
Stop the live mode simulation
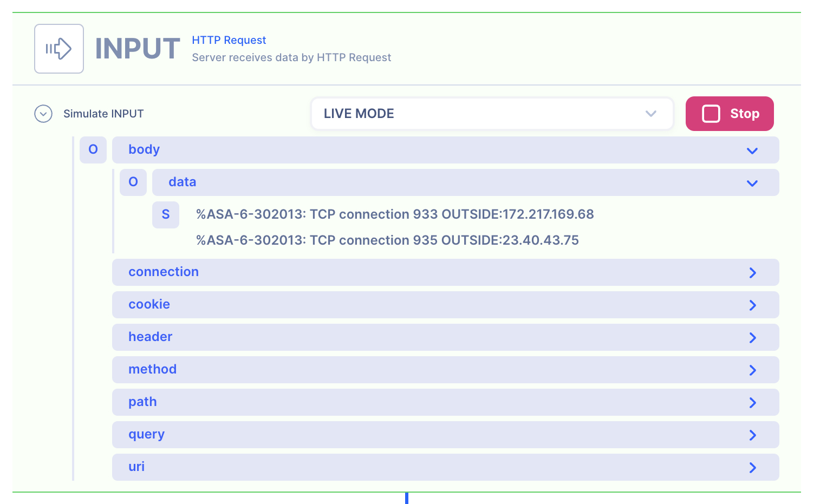[x=730, y=114]
